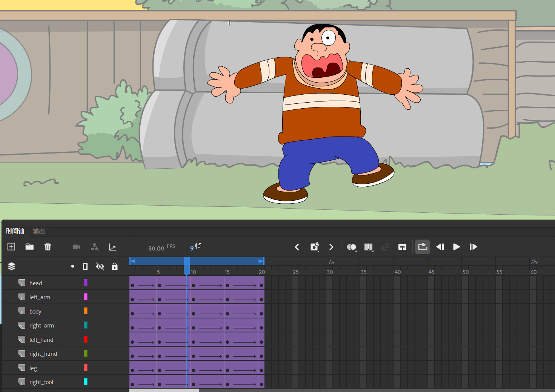Jump to the next keyframe
The image size is (555, 392).
click(x=331, y=247)
